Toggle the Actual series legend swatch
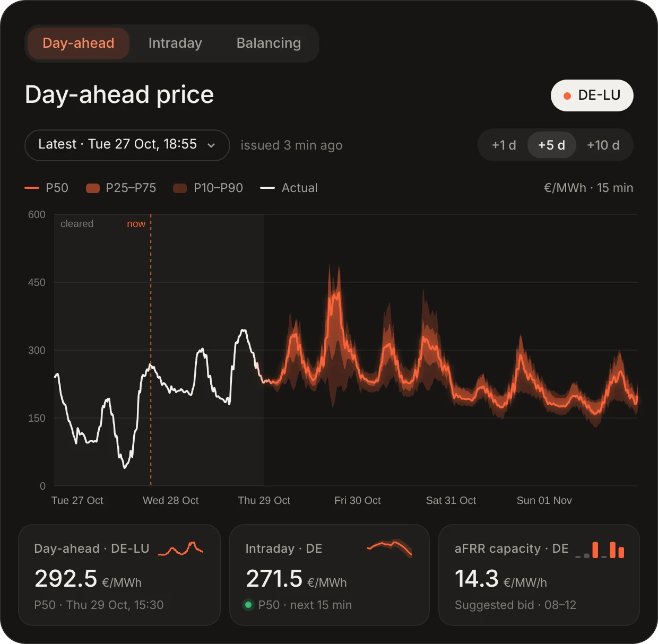This screenshot has height=644, width=658. point(267,188)
